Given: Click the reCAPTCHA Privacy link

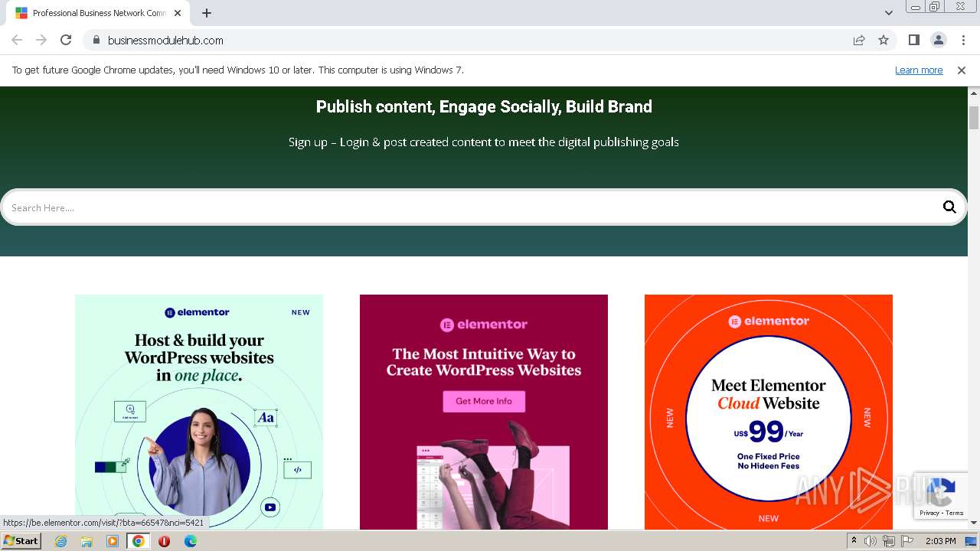Looking at the screenshot, I should point(929,513).
